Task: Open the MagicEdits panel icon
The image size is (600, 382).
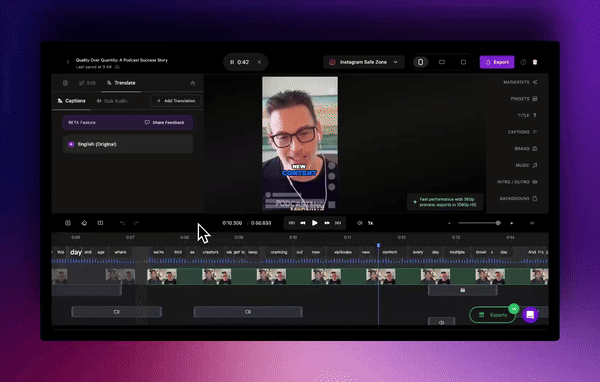Action: click(x=535, y=82)
